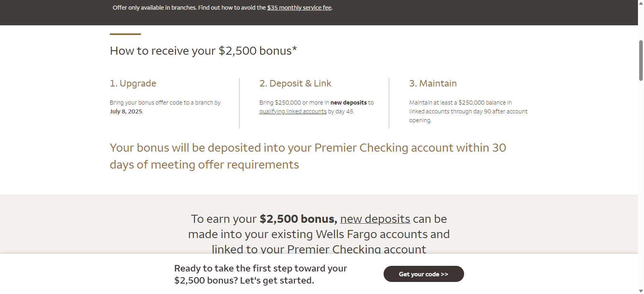Click the How to receive your bonus heading
The width and height of the screenshot is (644, 294).
[x=203, y=51]
